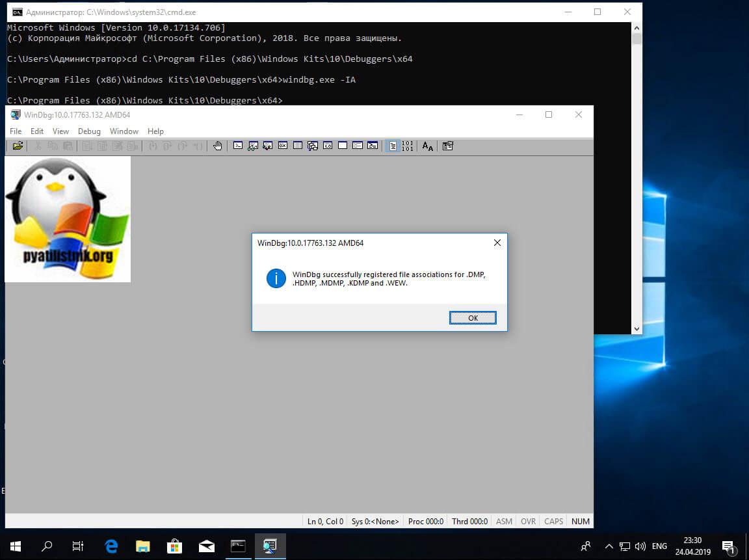
Task: Open the Memory window toolbar icon
Action: [x=298, y=146]
